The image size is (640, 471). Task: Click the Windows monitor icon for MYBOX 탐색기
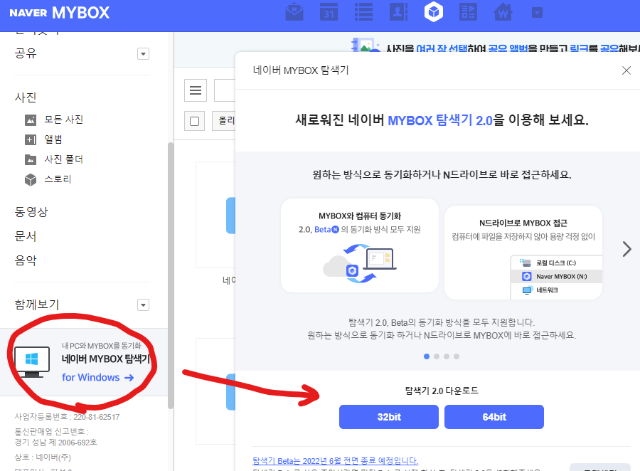[x=32, y=362]
